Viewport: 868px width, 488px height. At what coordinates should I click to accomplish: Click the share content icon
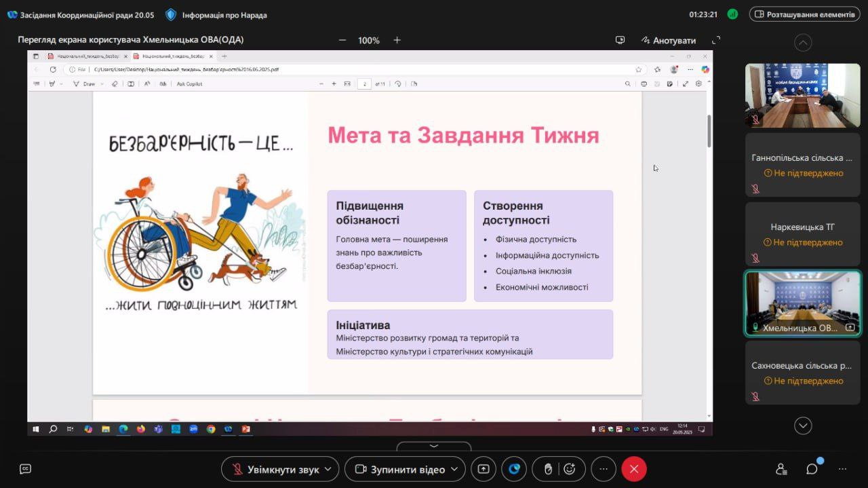[x=484, y=469]
